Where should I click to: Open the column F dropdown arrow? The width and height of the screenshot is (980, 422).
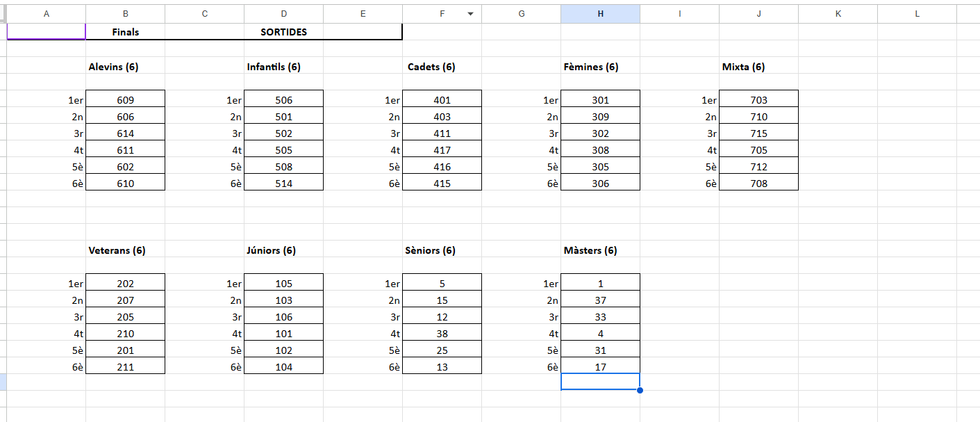click(471, 14)
